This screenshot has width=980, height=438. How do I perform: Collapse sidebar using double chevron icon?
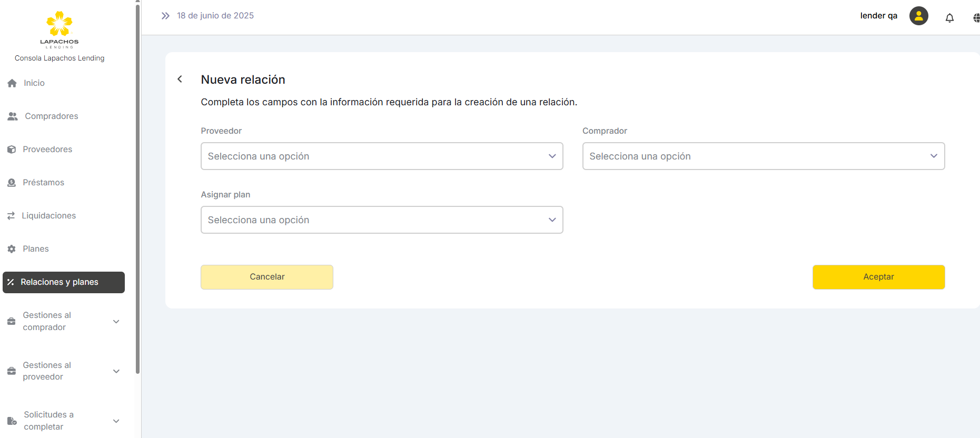click(x=165, y=16)
